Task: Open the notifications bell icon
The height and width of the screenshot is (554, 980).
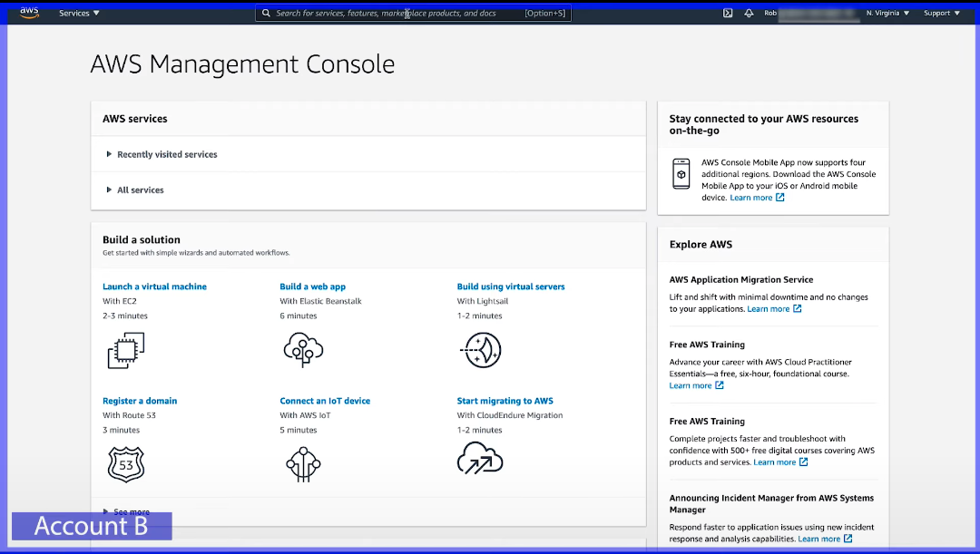Action: click(x=749, y=14)
